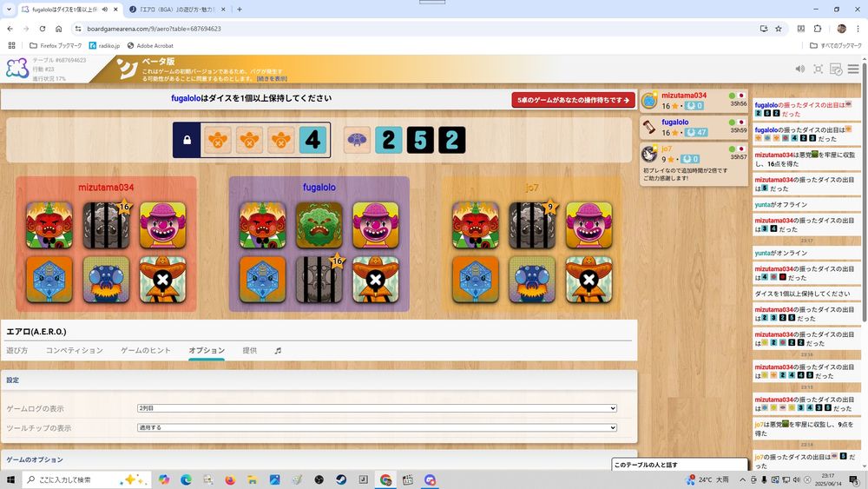This screenshot has width=868, height=489.
Task: Open the ツールチップの表示 dropdown
Action: point(377,427)
